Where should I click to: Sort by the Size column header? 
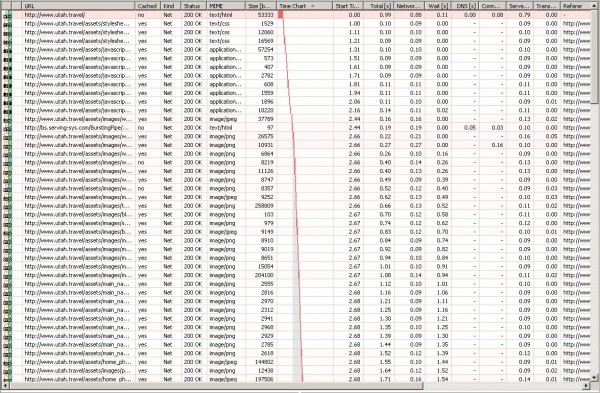pos(261,6)
